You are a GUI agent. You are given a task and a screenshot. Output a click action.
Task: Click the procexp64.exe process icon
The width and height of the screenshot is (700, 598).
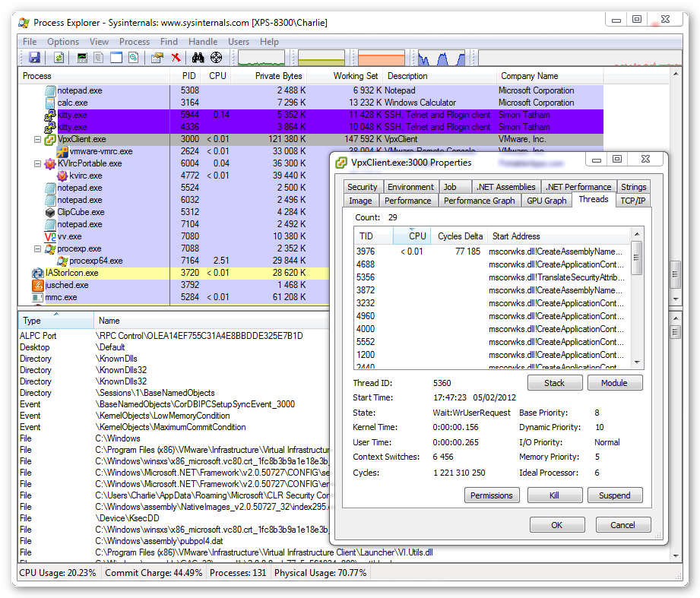tap(62, 261)
